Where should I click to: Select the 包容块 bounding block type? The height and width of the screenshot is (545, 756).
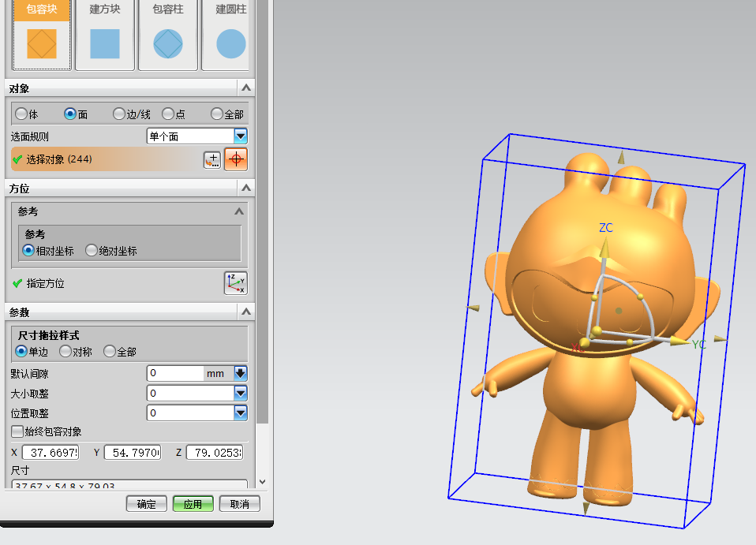[x=42, y=35]
